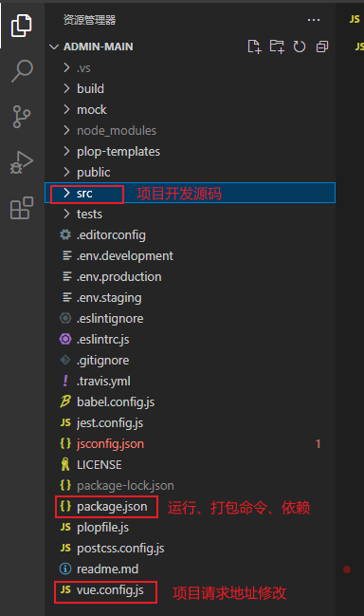Select the jsconfig.json file with error

pos(190,443)
